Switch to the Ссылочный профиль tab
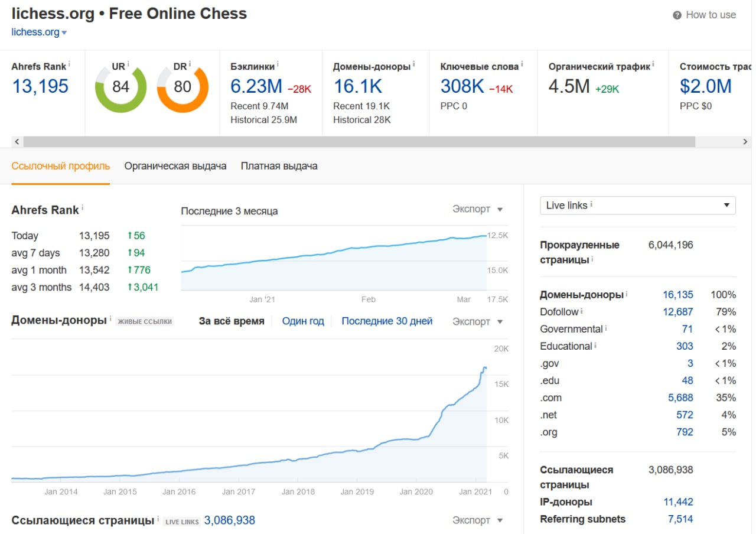This screenshot has height=534, width=756. click(x=61, y=166)
